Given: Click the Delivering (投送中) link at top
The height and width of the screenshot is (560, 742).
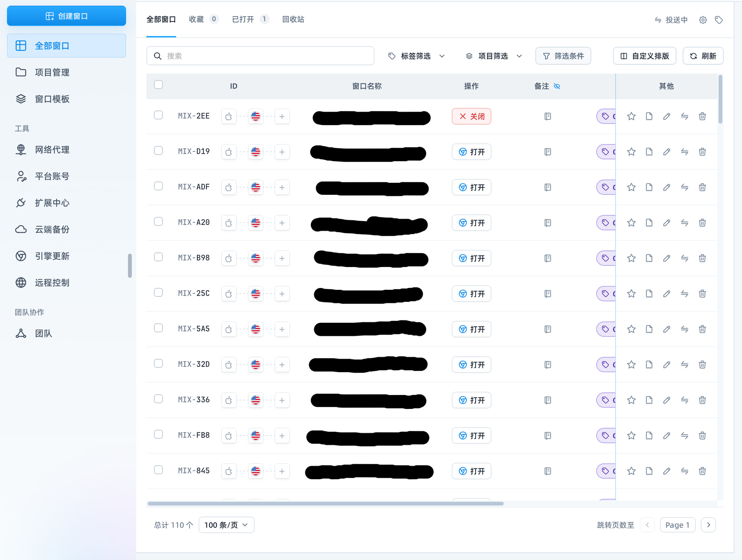Looking at the screenshot, I should [x=671, y=20].
